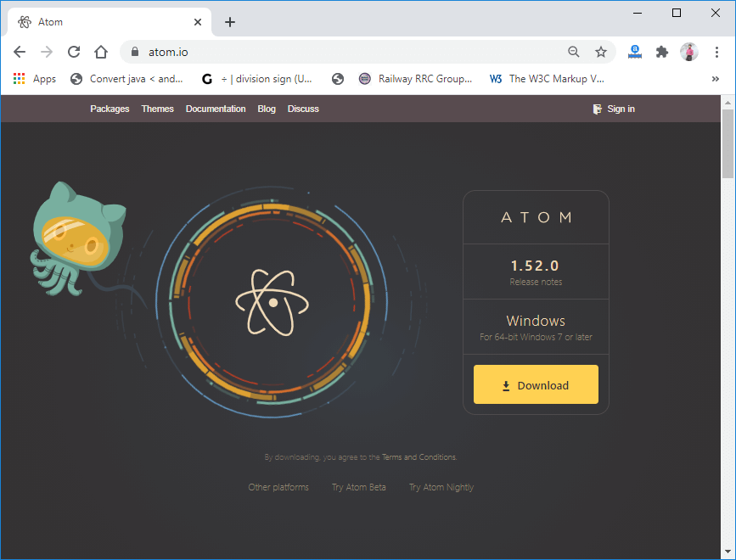Go back to the previous page
This screenshot has height=560, width=736.
[20, 52]
